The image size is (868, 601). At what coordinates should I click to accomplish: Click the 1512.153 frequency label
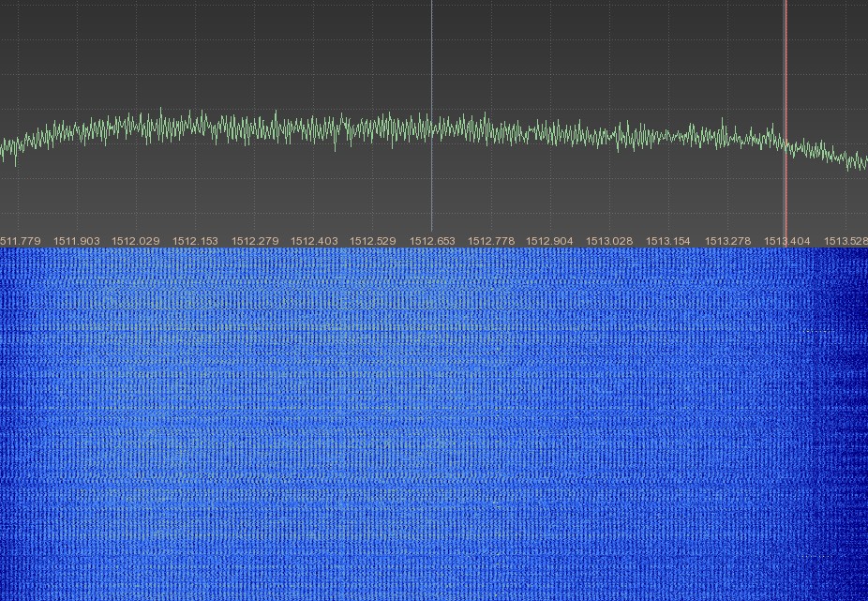(195, 241)
